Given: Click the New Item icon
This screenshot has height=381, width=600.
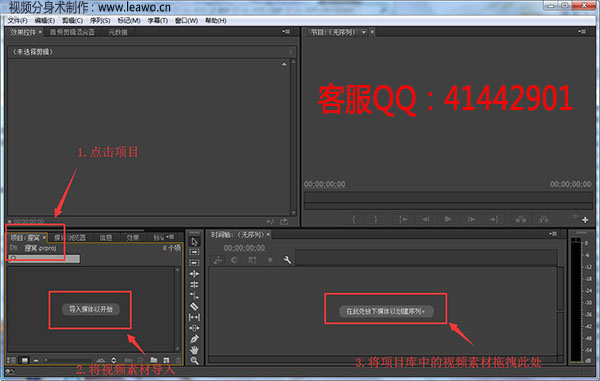Looking at the screenshot, I should click(166, 360).
